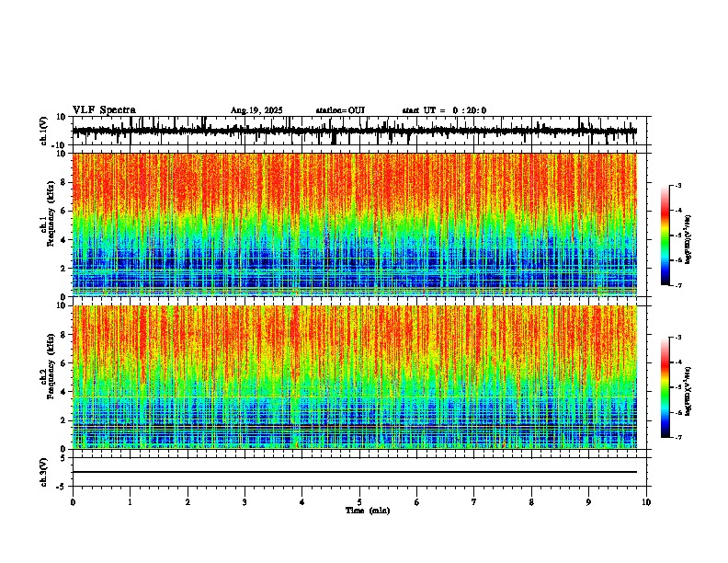Click the ch.1 "Frequency (kHz)" axis label
Screen dimensions: 728x563
(51, 215)
